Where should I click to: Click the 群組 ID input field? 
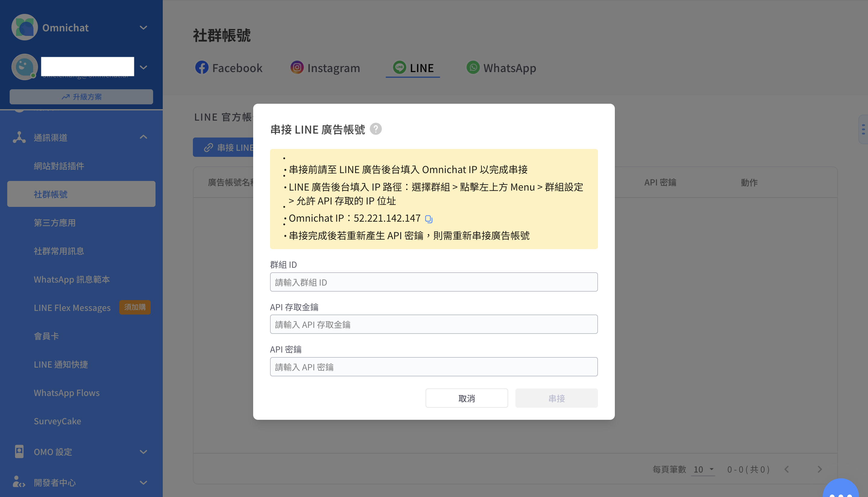pos(433,282)
